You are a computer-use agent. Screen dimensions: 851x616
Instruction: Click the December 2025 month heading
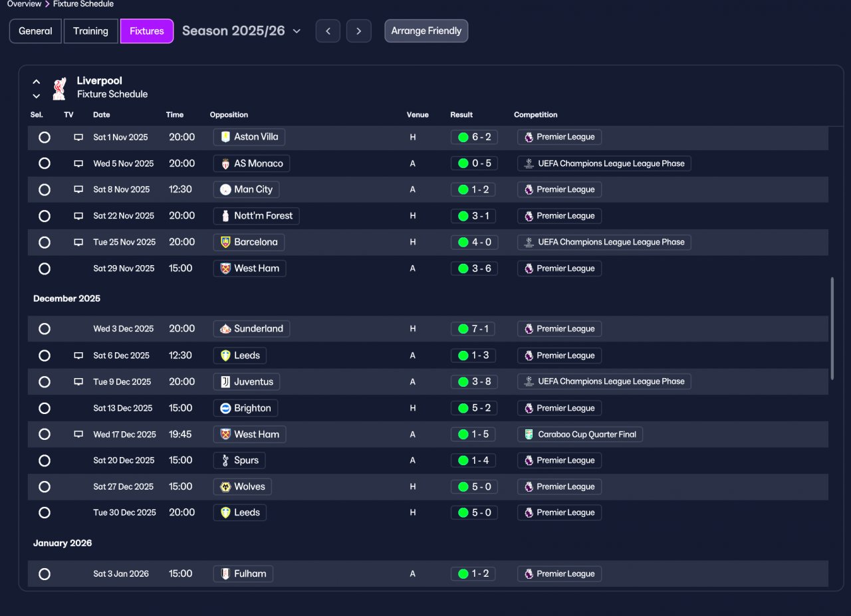click(x=66, y=298)
